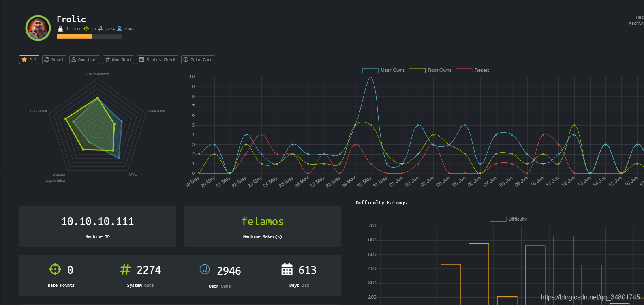Click the 2946 user owns value in stats
Image resolution: width=644 pixels, height=305 pixels.
(229, 271)
